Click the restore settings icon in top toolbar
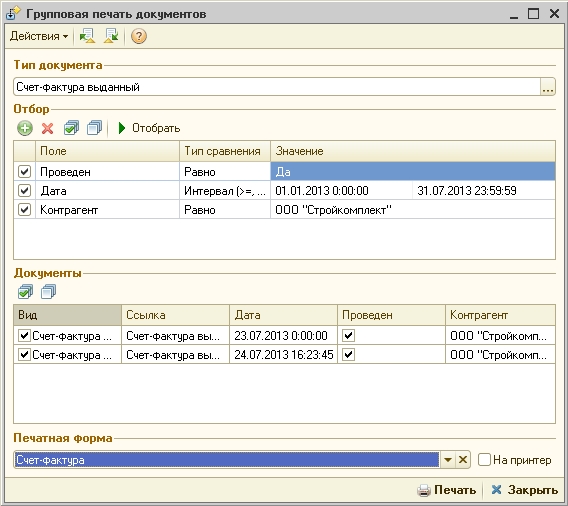The height and width of the screenshot is (506, 568). point(87,36)
